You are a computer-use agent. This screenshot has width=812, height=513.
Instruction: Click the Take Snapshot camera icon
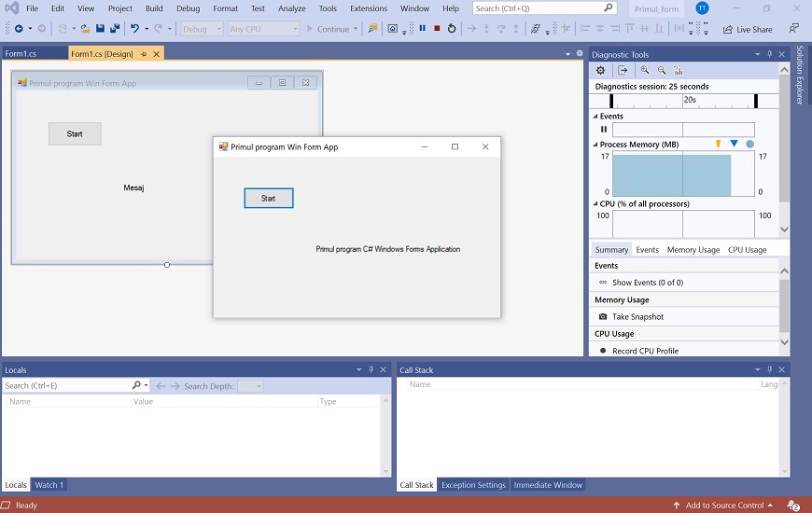point(603,317)
